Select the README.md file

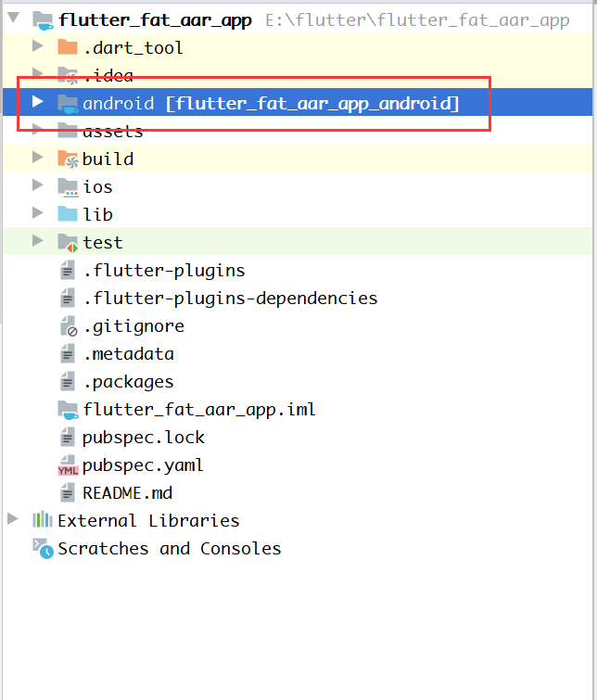tap(127, 493)
